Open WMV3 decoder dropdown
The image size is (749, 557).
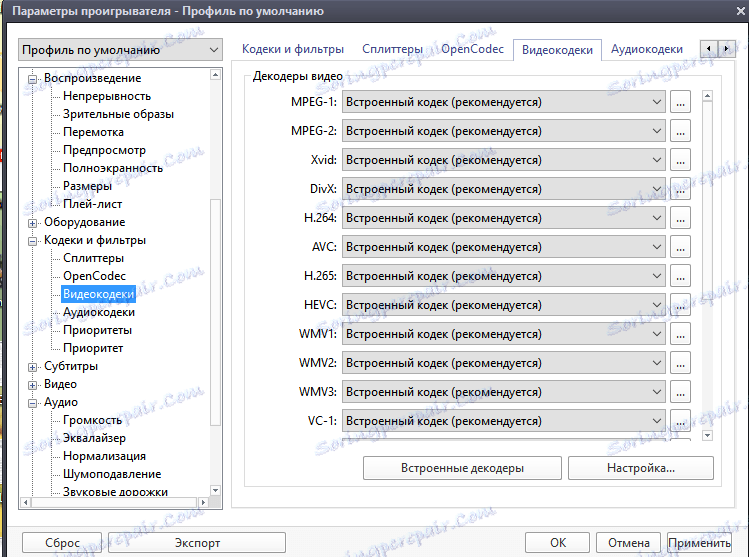tap(503, 392)
